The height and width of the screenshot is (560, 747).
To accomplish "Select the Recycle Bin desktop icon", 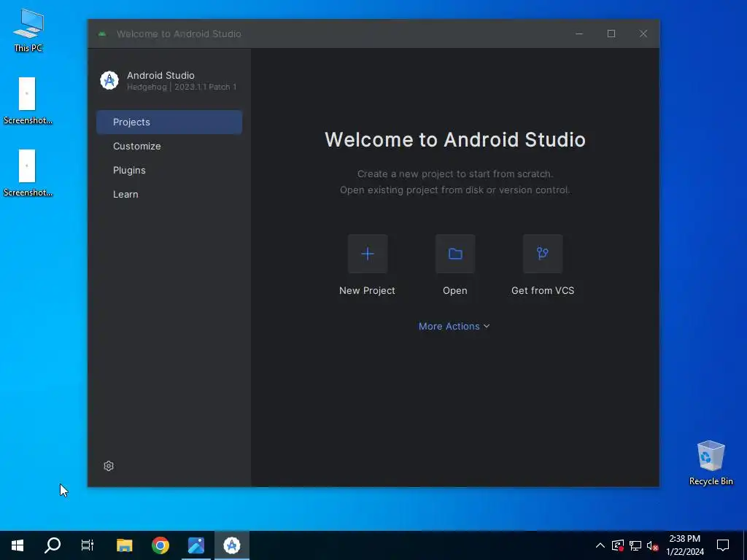I will click(711, 463).
